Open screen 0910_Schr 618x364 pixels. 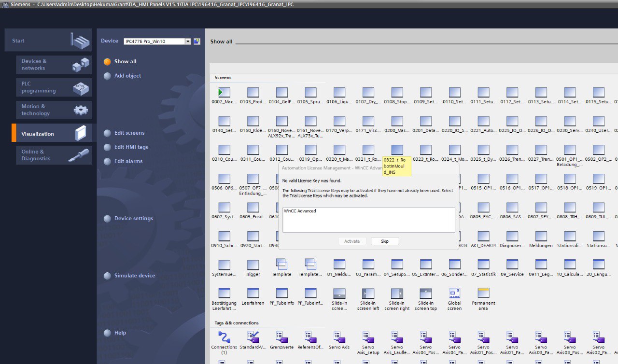224,236
